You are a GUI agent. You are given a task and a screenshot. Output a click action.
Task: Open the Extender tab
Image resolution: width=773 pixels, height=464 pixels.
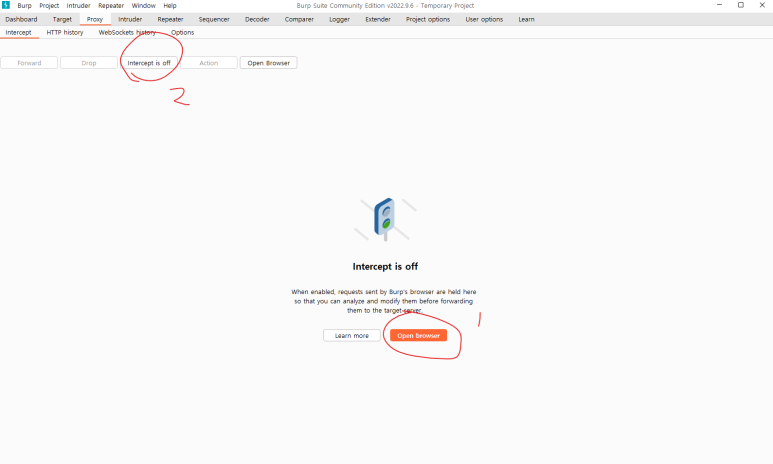click(x=378, y=19)
